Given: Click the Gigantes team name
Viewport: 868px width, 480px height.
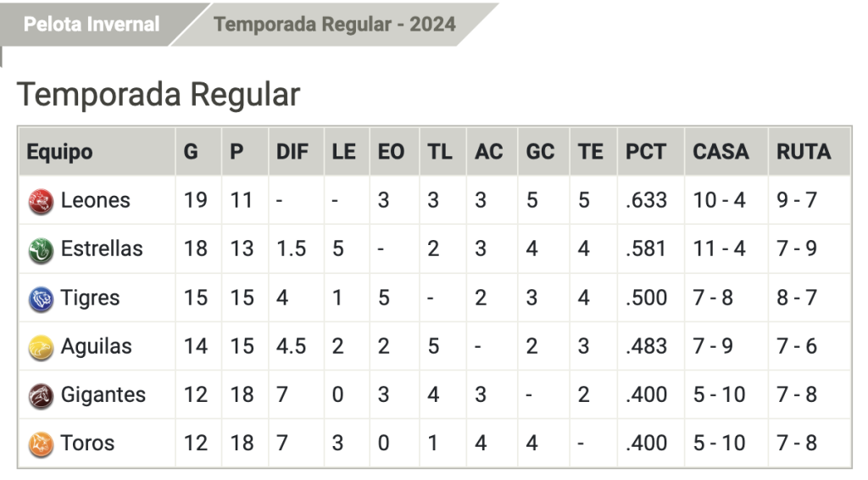Looking at the screenshot, I should tap(103, 394).
